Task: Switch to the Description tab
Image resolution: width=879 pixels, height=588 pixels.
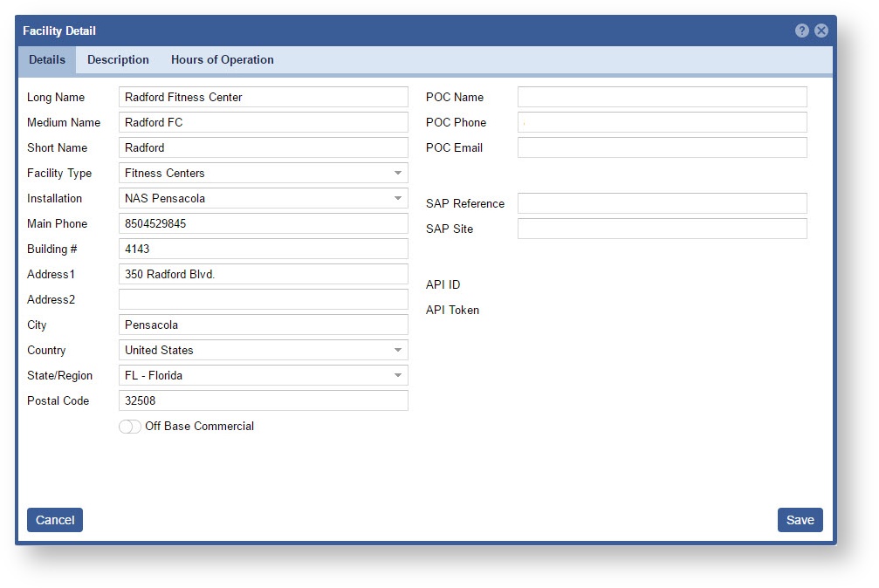Action: (118, 60)
